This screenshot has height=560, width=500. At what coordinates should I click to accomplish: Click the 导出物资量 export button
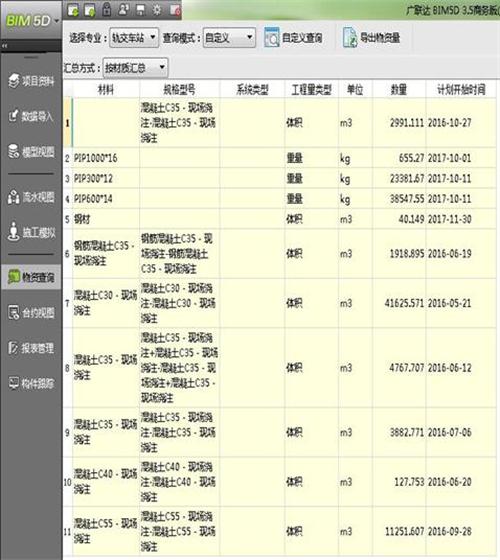pyautogui.click(x=371, y=38)
